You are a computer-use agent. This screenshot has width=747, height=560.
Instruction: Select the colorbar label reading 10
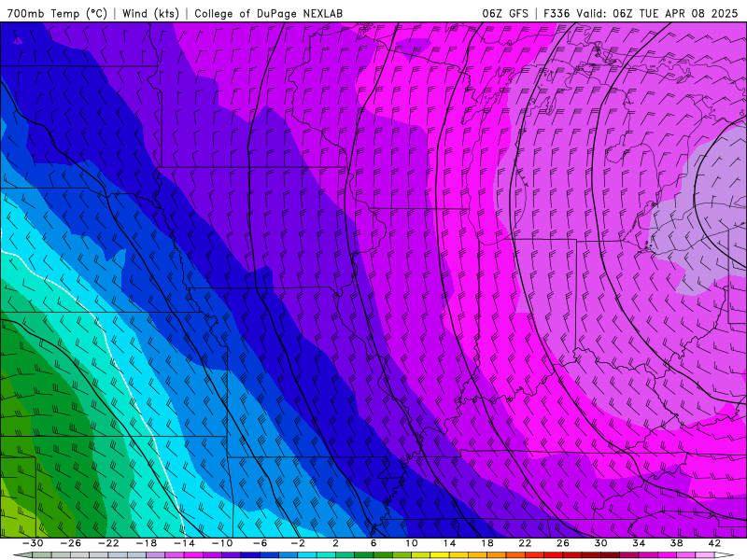[x=412, y=543]
